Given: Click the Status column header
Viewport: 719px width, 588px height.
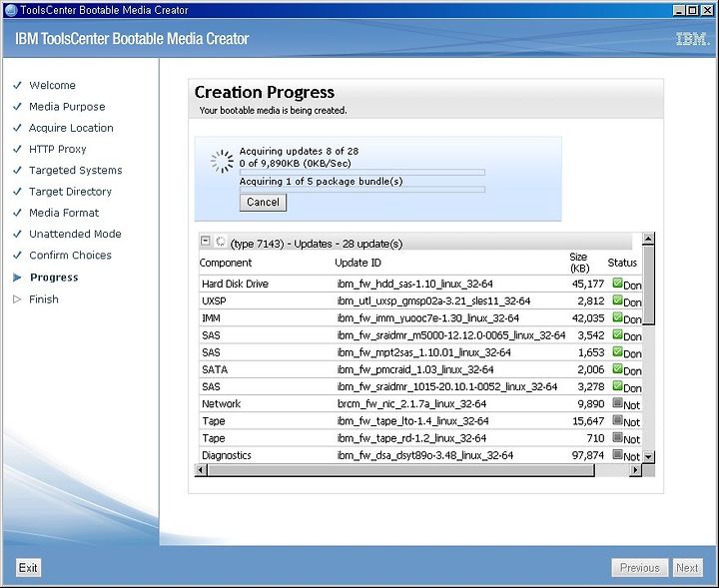Looking at the screenshot, I should coord(622,263).
